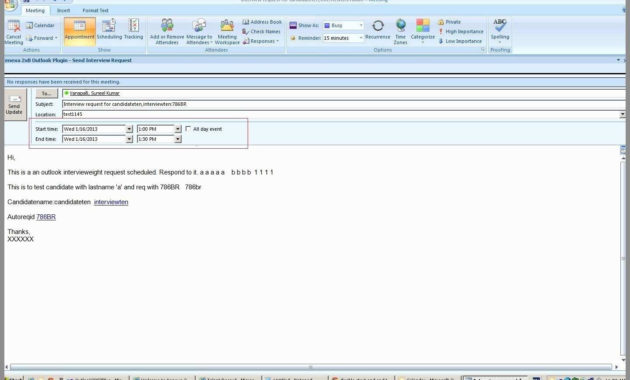Click the Recurrence icon
630x380 pixels.
point(378,30)
